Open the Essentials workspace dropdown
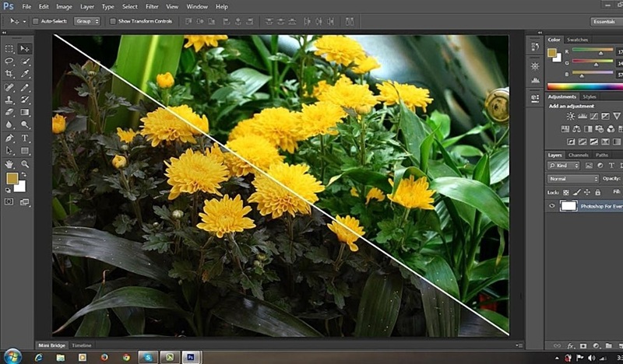623x364 pixels. click(x=607, y=22)
